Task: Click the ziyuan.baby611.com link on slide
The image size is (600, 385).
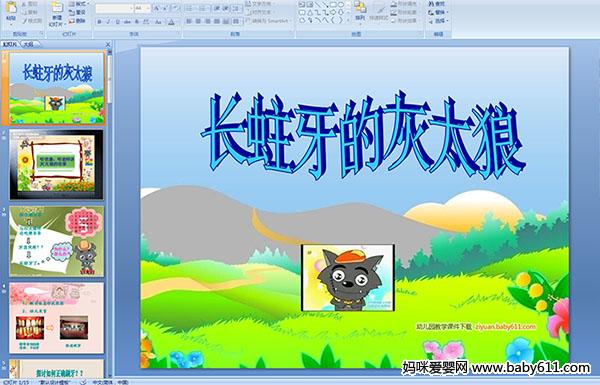Action: [505, 326]
